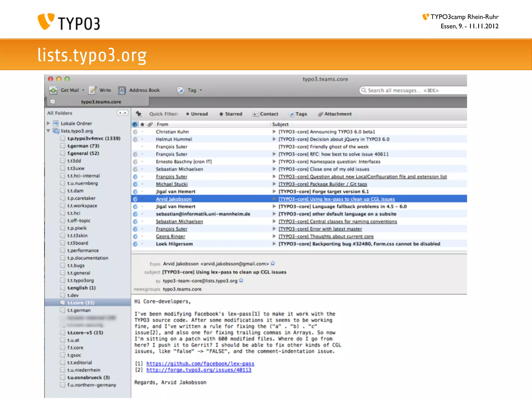The width and height of the screenshot is (532, 399).
Task: Click the Tag label icon
Action: 180,90
